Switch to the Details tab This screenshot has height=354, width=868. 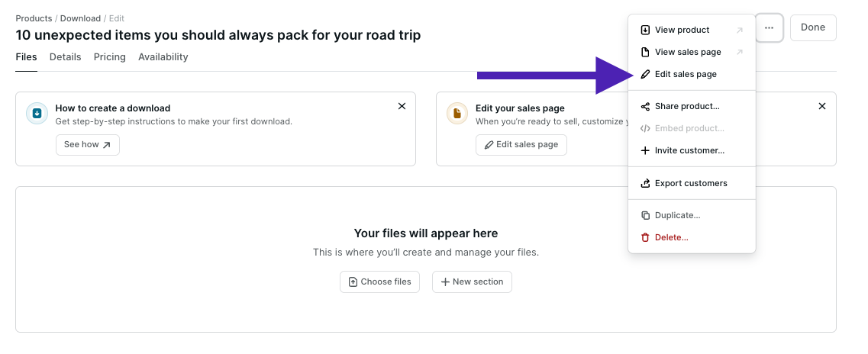[x=65, y=57]
